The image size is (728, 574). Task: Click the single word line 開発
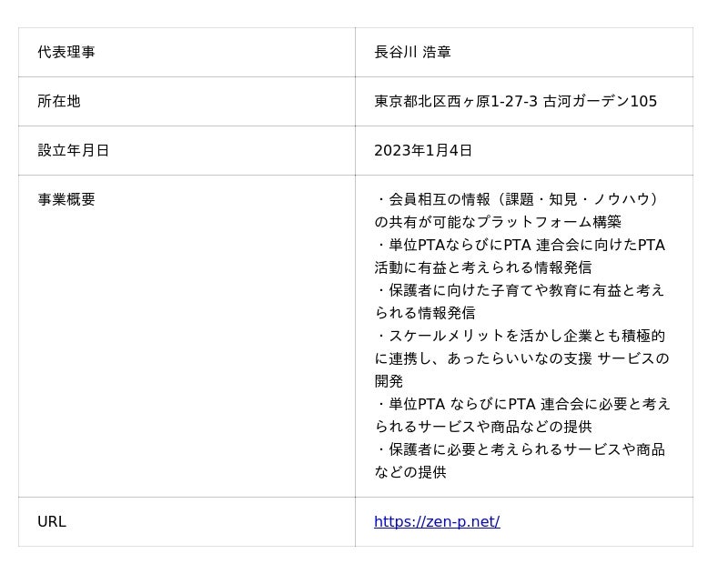pos(389,381)
